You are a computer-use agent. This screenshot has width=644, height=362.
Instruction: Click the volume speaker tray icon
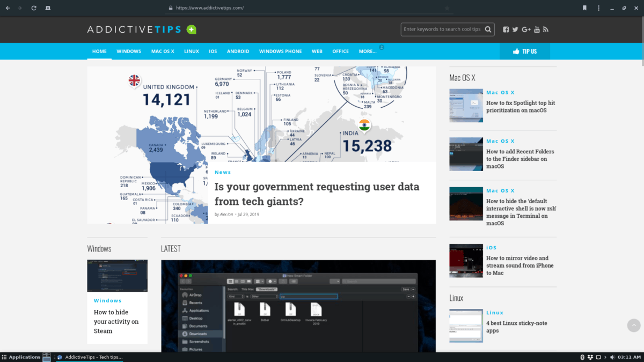(612, 357)
